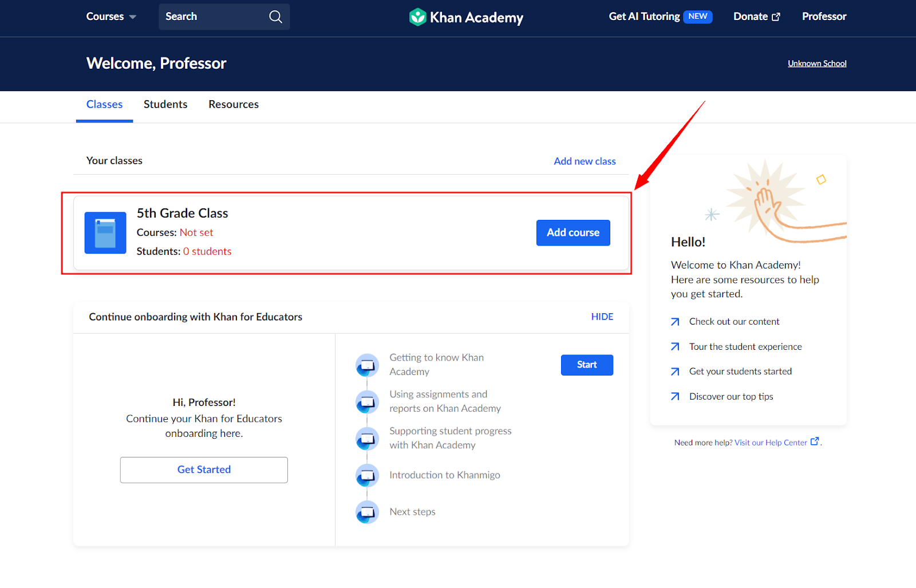The image size is (916, 588).
Task: Click the Khan Academy logo
Action: tap(466, 17)
